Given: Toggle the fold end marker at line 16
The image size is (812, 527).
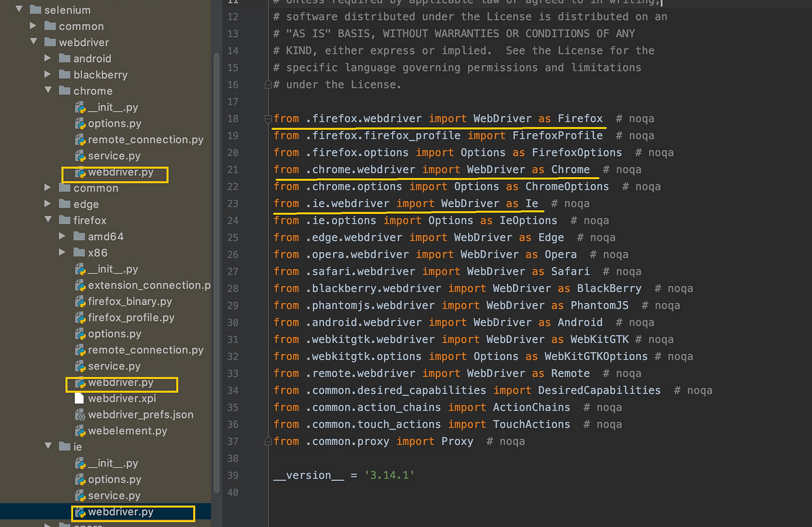Looking at the screenshot, I should [x=268, y=85].
